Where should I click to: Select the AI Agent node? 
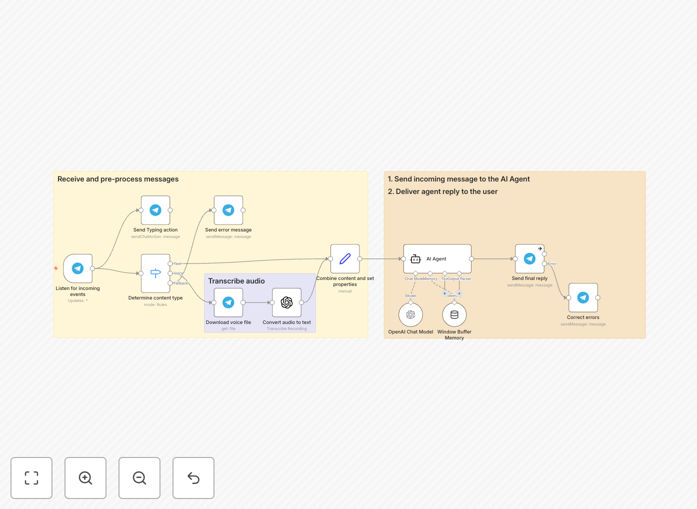tap(437, 259)
